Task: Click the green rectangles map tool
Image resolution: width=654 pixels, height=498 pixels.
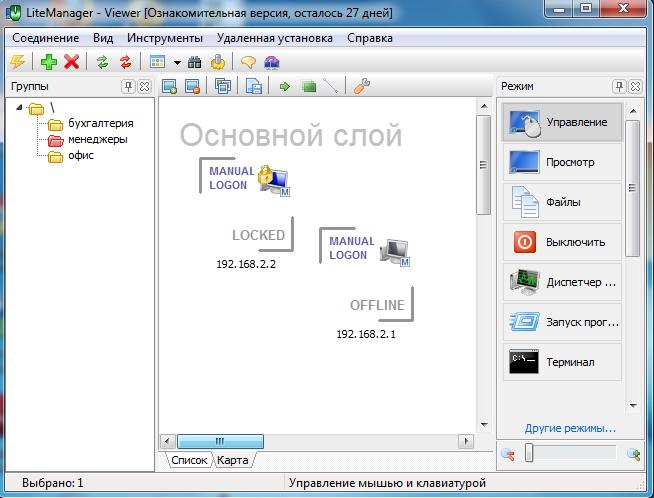Action: click(x=309, y=86)
